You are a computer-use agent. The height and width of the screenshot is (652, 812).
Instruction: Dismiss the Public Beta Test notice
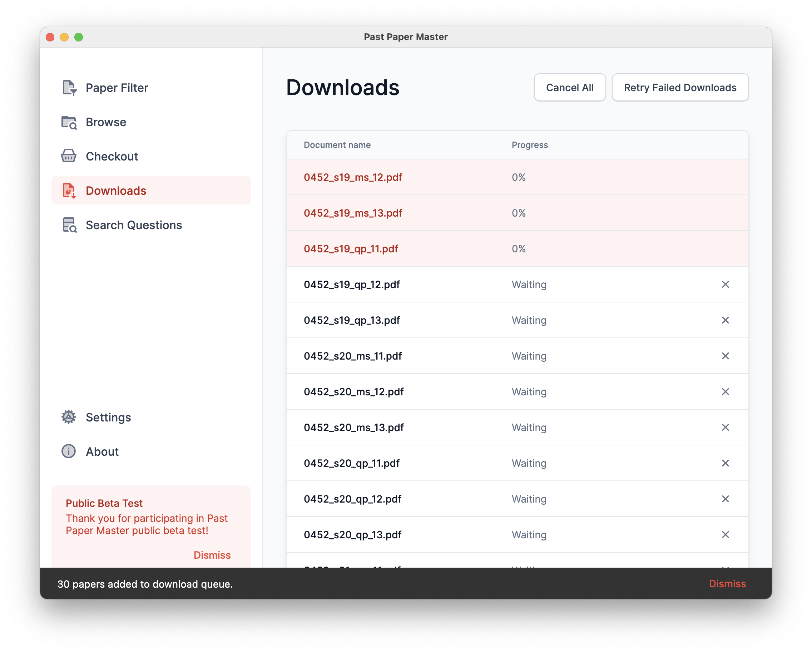(212, 555)
